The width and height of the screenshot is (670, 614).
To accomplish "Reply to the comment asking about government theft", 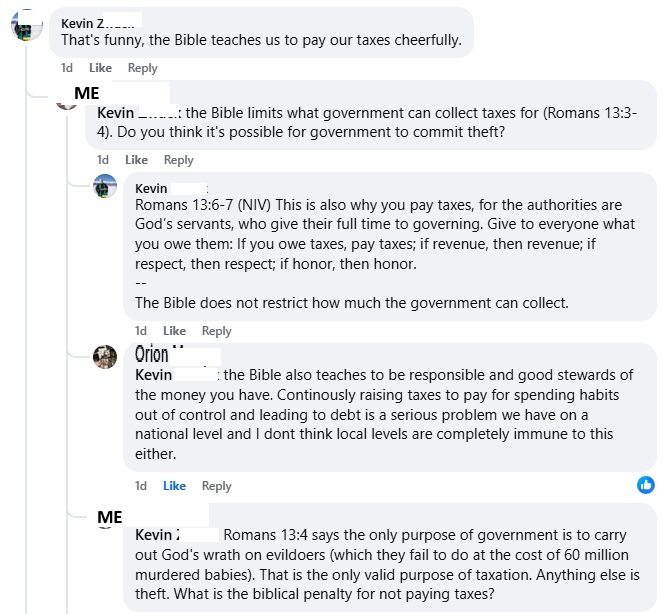I will 178,160.
